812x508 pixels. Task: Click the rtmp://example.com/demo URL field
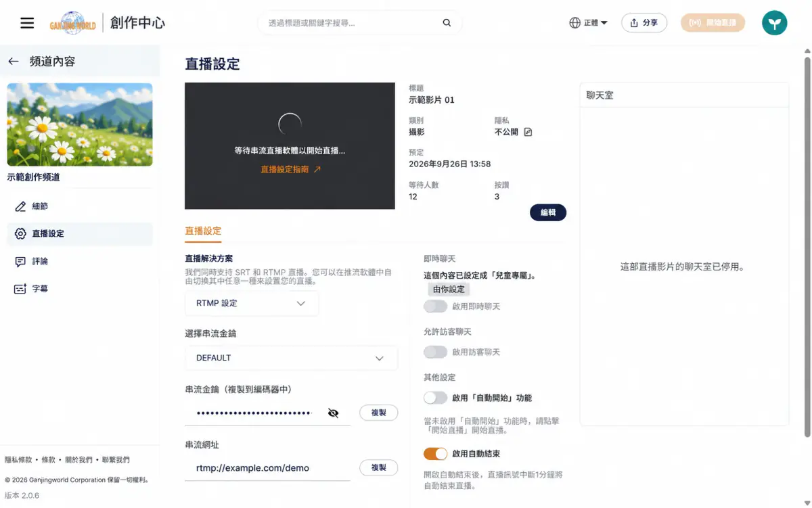tap(267, 468)
